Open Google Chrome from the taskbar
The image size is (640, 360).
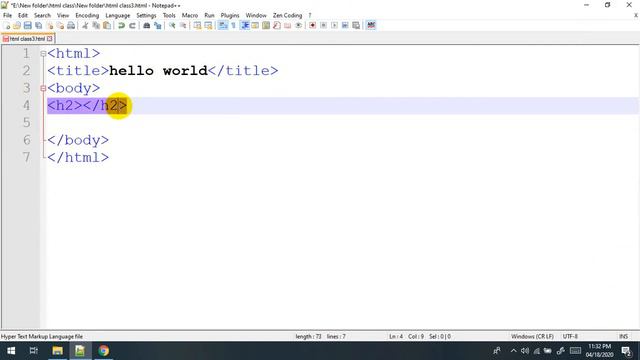(x=103, y=351)
